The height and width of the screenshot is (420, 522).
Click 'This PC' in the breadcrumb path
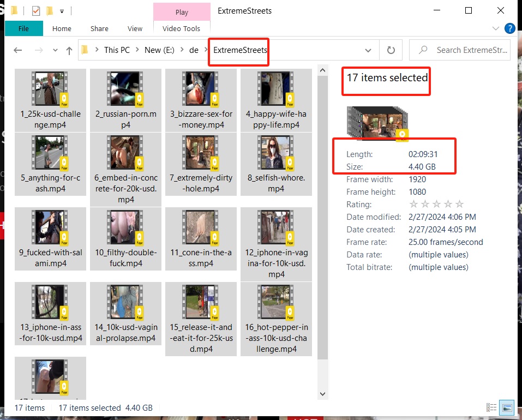coord(117,50)
